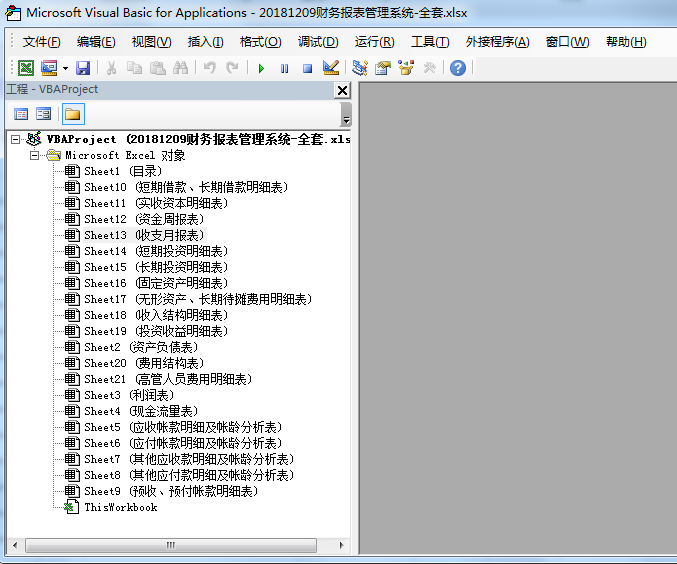The height and width of the screenshot is (564, 677).
Task: Click the View Code button in project pane
Action: point(21,114)
